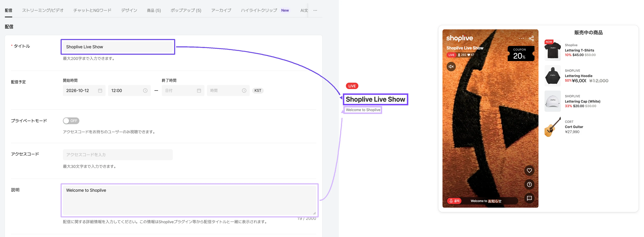The width and height of the screenshot is (644, 237).
Task: Open the chat bubble icon in player
Action: click(529, 198)
